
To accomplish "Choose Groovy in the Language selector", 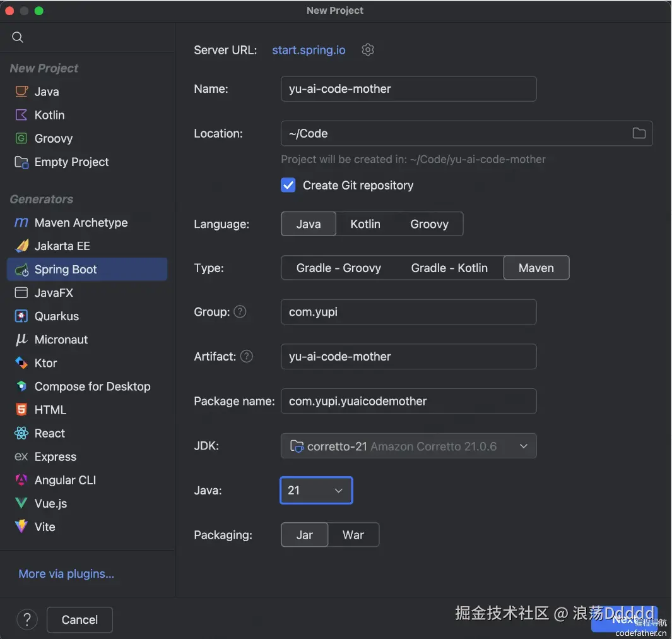I will 430,224.
